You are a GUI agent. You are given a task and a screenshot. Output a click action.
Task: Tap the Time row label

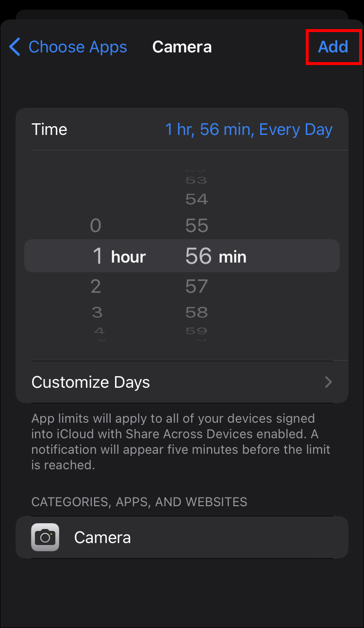(x=50, y=130)
